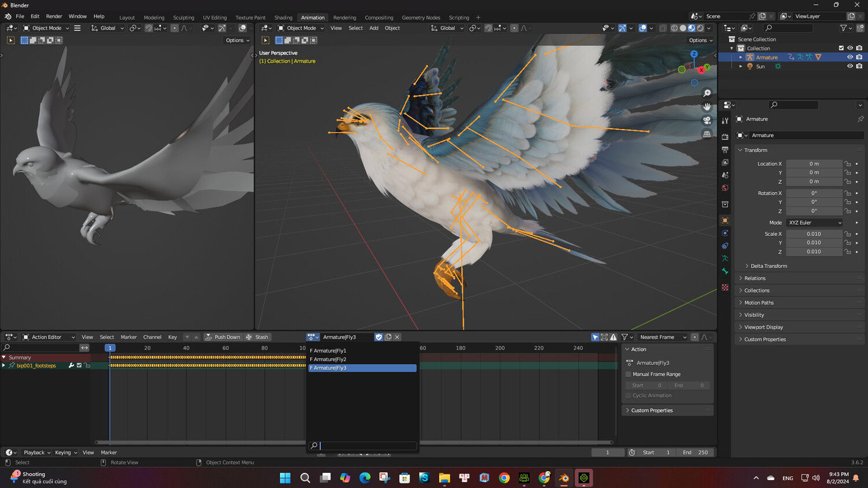
Task: Click the Stash button
Action: click(x=258, y=337)
